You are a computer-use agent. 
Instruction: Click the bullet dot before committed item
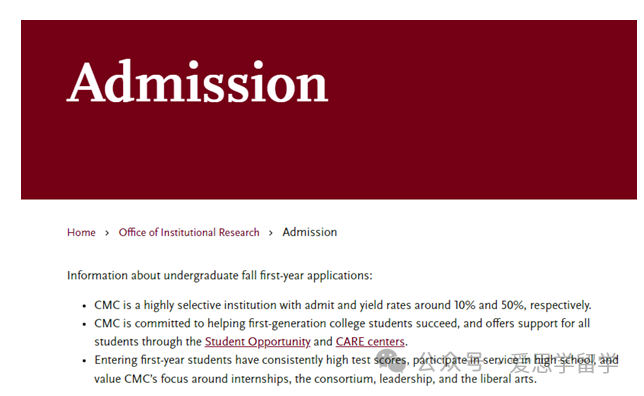(84, 325)
